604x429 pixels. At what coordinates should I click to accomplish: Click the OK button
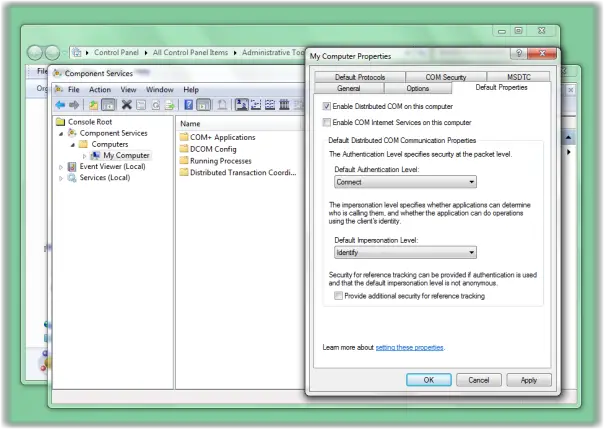(x=429, y=380)
